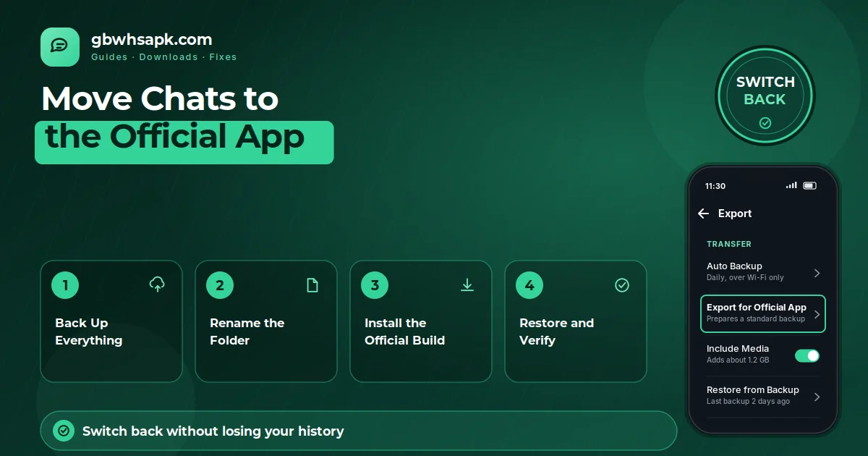Tap the back arrow beside Export

(703, 214)
